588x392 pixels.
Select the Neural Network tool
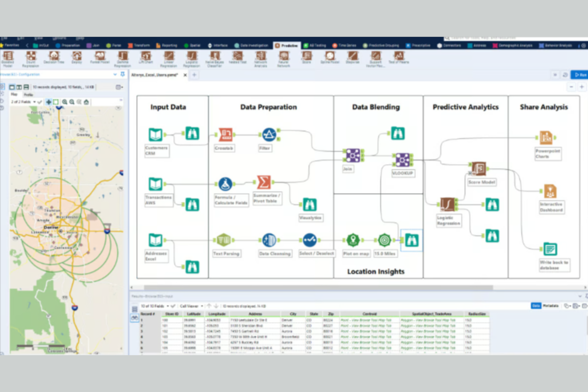click(x=284, y=59)
